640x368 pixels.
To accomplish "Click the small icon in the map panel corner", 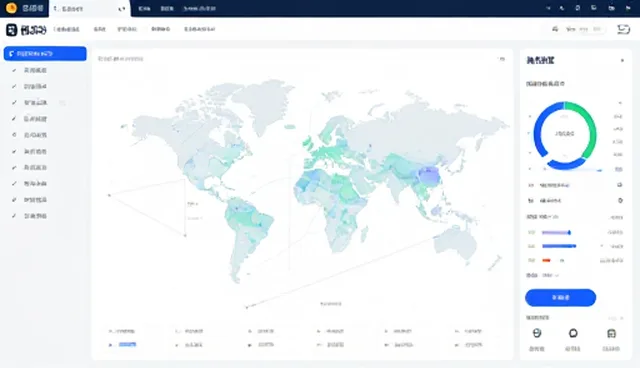I will (x=502, y=59).
